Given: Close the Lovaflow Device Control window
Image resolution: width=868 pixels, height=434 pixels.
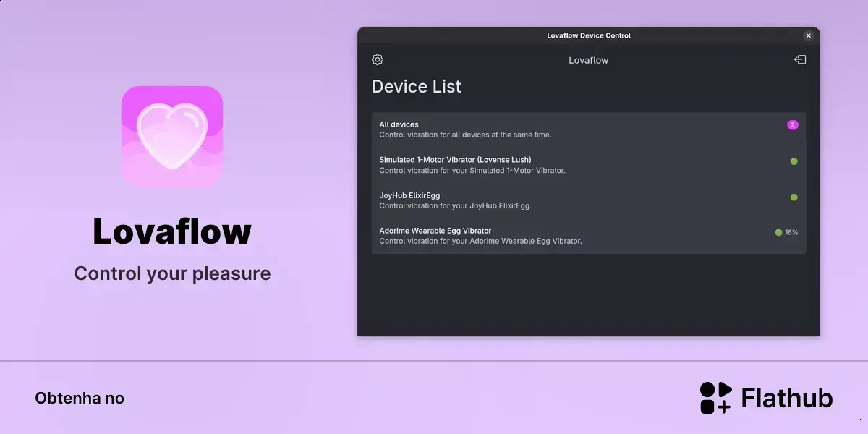Looking at the screenshot, I should (x=809, y=35).
